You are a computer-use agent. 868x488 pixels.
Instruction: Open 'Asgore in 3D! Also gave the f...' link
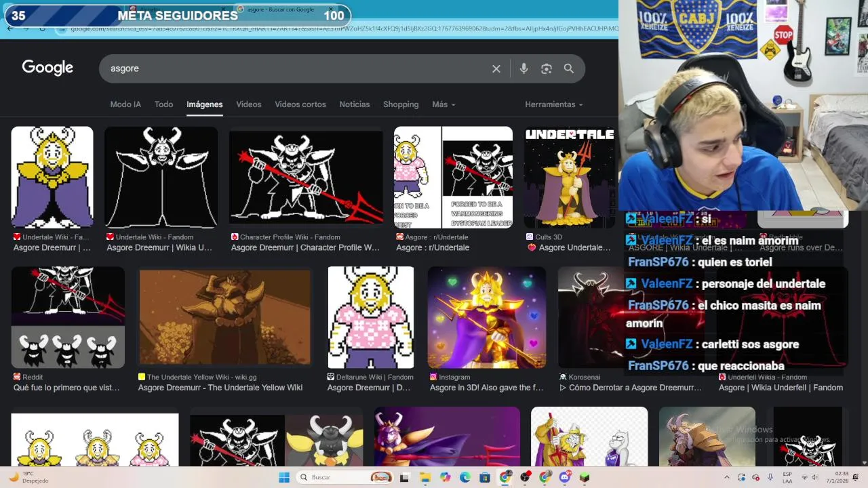coord(487,388)
